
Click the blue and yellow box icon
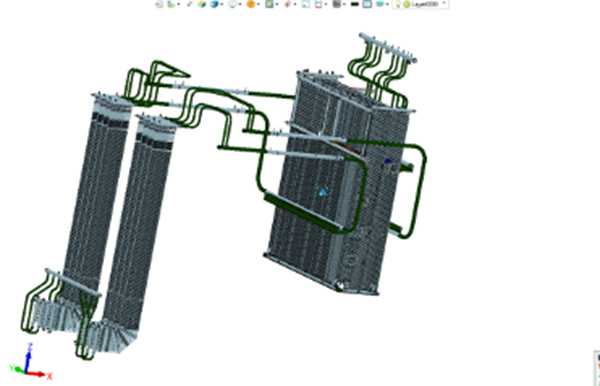click(x=202, y=4)
